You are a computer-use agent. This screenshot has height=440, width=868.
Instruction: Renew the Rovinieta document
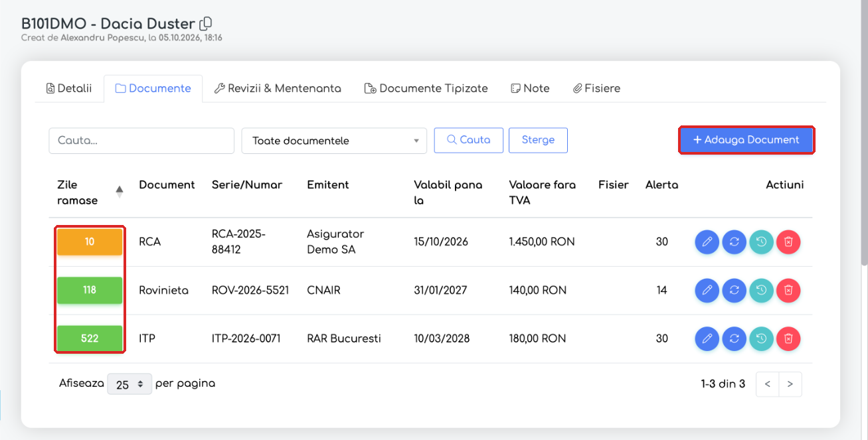(x=735, y=290)
